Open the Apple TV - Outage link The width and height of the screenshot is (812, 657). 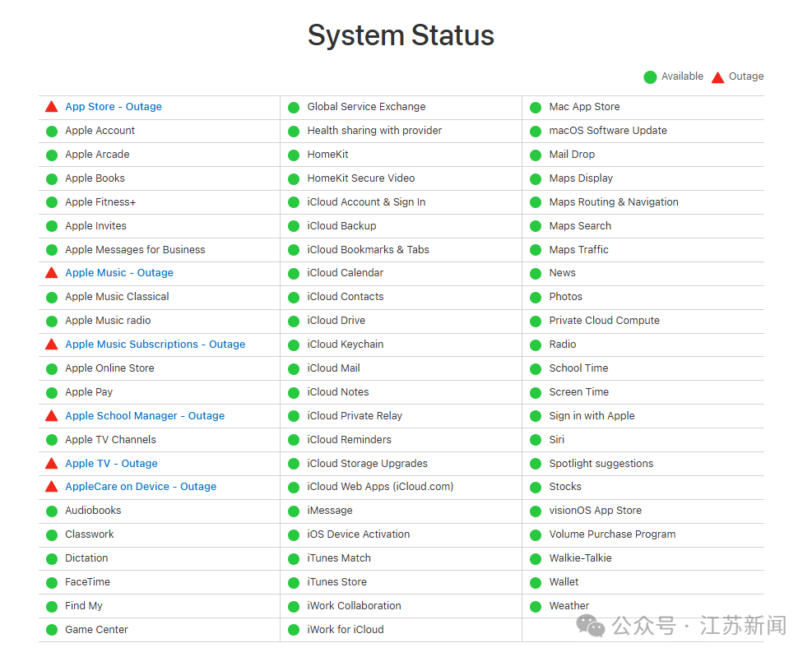[111, 464]
